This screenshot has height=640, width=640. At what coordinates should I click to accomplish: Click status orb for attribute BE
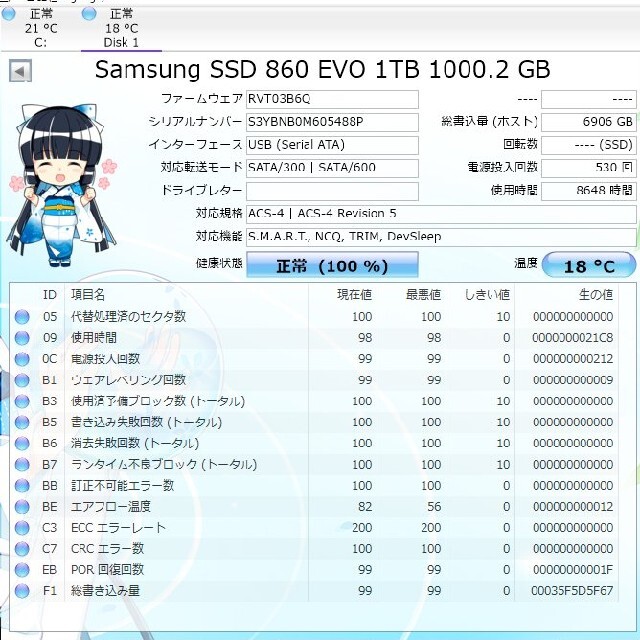click(22, 507)
